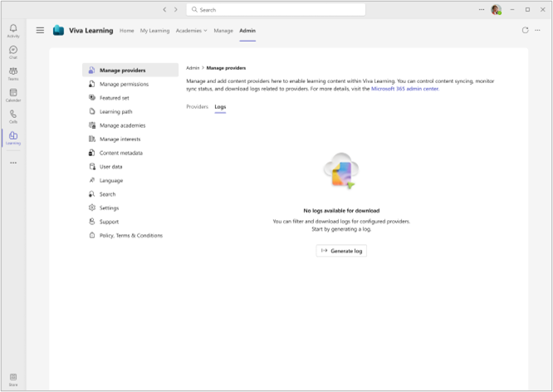Click the Viva Learning title text
Image resolution: width=553 pixels, height=392 pixels.
coord(91,31)
